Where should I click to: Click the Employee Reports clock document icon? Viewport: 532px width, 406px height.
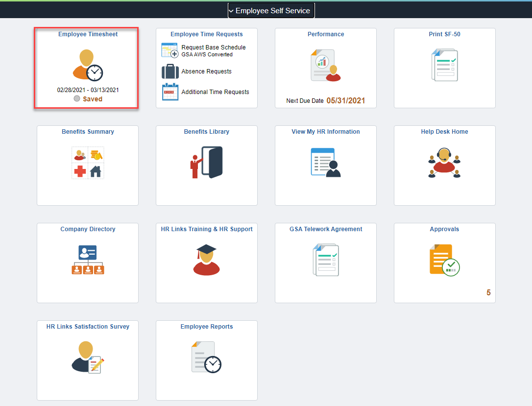(206, 357)
